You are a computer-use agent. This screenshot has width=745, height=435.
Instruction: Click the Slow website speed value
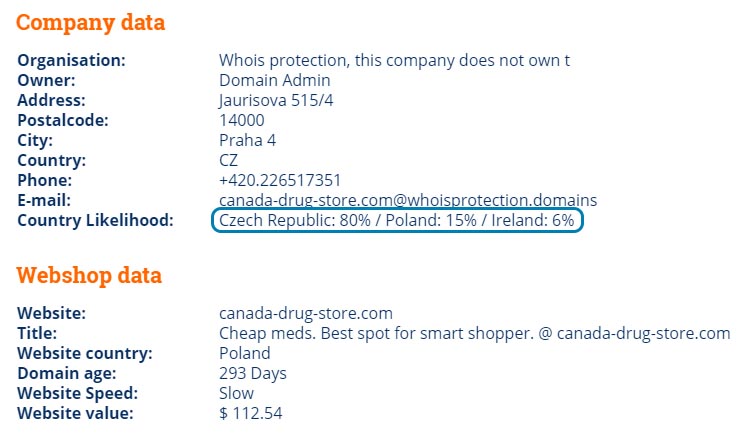(237, 393)
